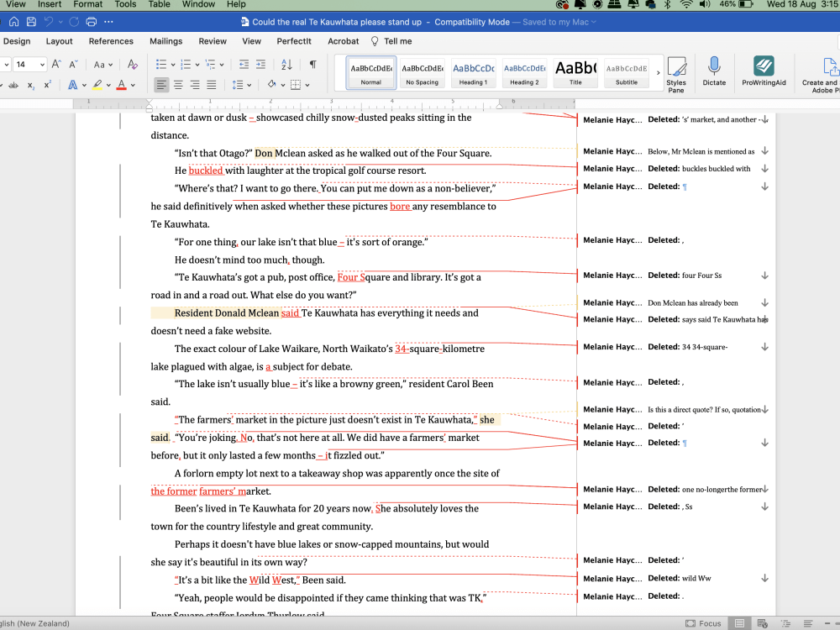
Task: Switch to Outline view icon
Action: (x=785, y=623)
